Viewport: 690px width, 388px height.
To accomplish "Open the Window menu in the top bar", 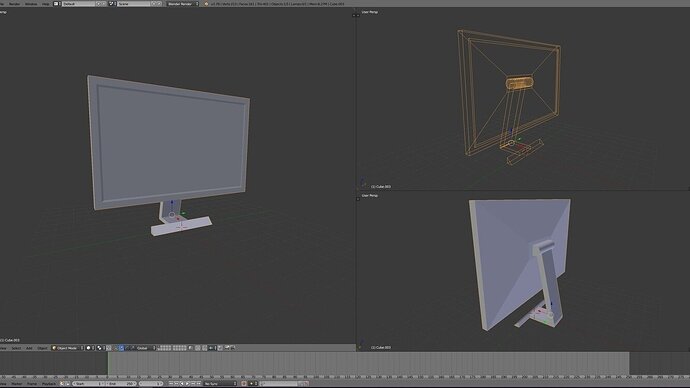I will (31, 4).
